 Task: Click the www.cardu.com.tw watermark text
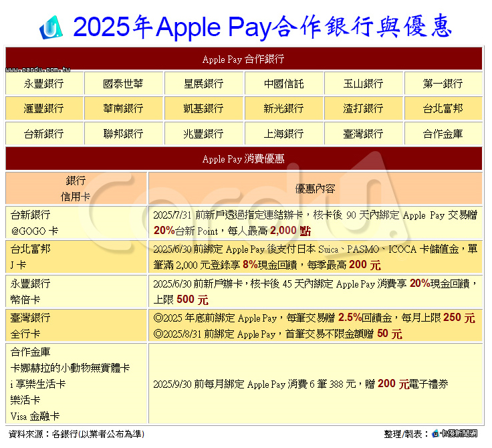[37, 70]
